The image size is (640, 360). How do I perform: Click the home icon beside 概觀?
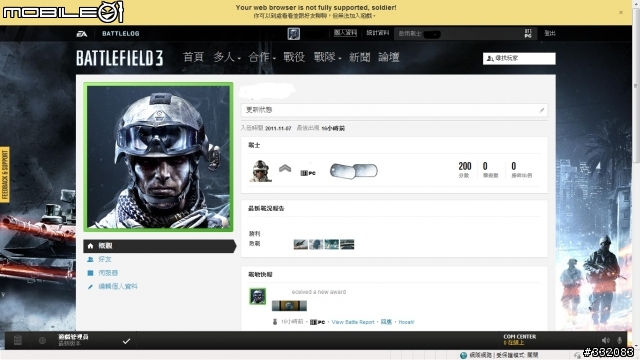[x=91, y=246]
